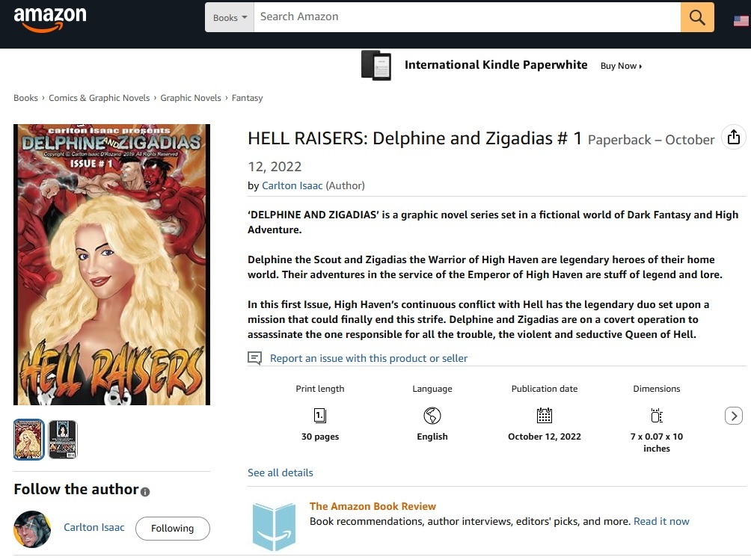
Task: Click into the Search Amazon field
Action: (467, 17)
